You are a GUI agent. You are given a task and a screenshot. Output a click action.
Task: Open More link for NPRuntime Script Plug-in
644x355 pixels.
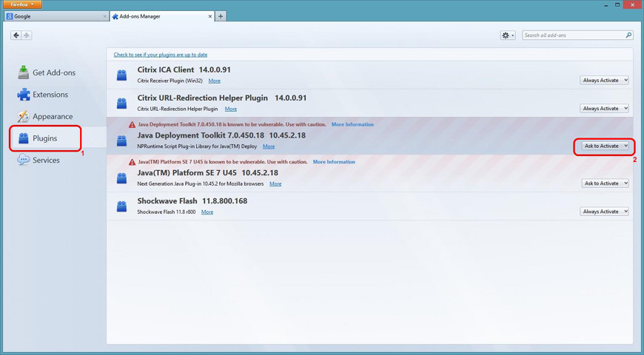click(269, 146)
